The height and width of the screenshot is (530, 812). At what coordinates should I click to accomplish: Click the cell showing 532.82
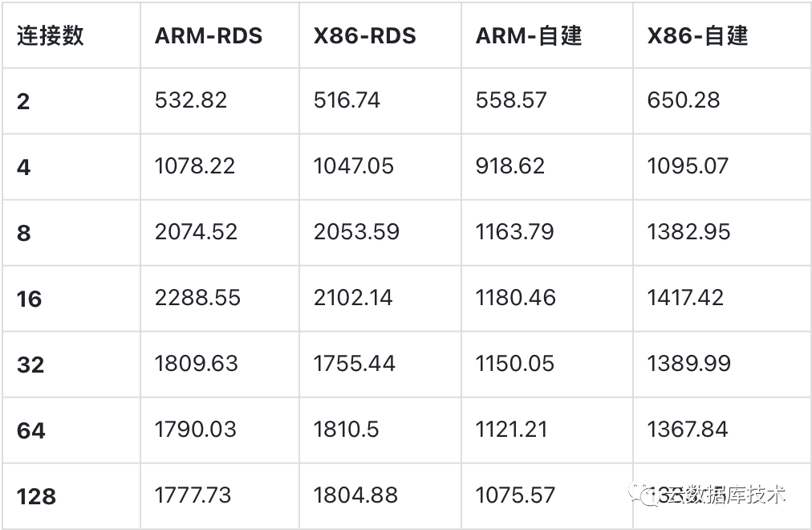coord(191,100)
